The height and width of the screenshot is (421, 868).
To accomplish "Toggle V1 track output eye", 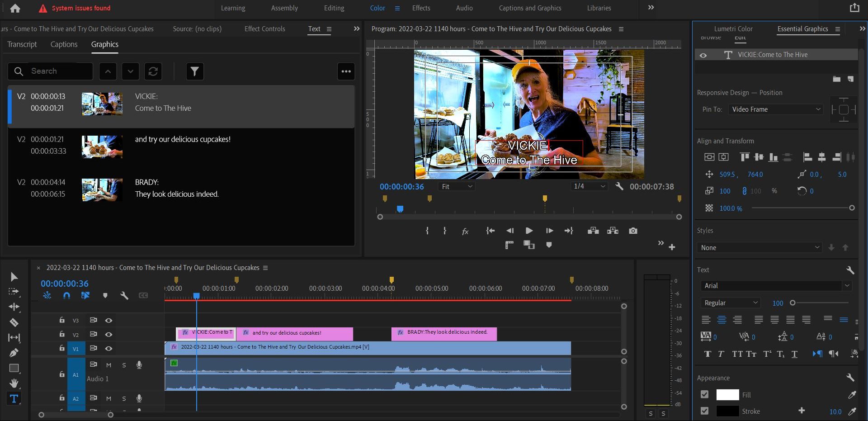I will coord(108,348).
